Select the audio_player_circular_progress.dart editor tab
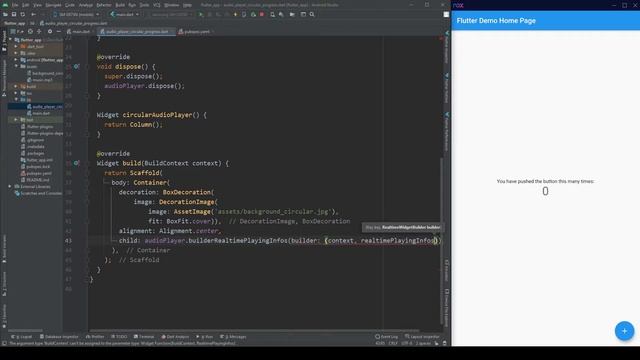Screen dimensions: 640x360 click(x=136, y=31)
